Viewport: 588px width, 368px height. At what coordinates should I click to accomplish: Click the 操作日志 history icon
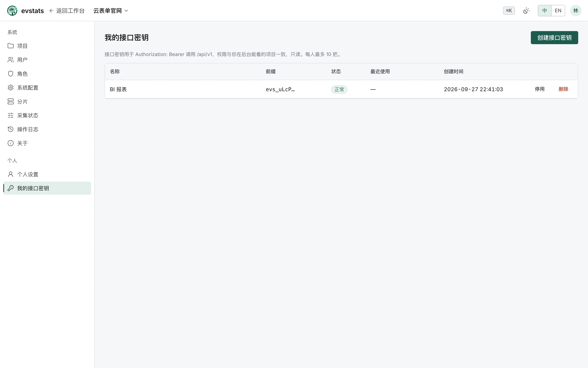click(x=10, y=129)
